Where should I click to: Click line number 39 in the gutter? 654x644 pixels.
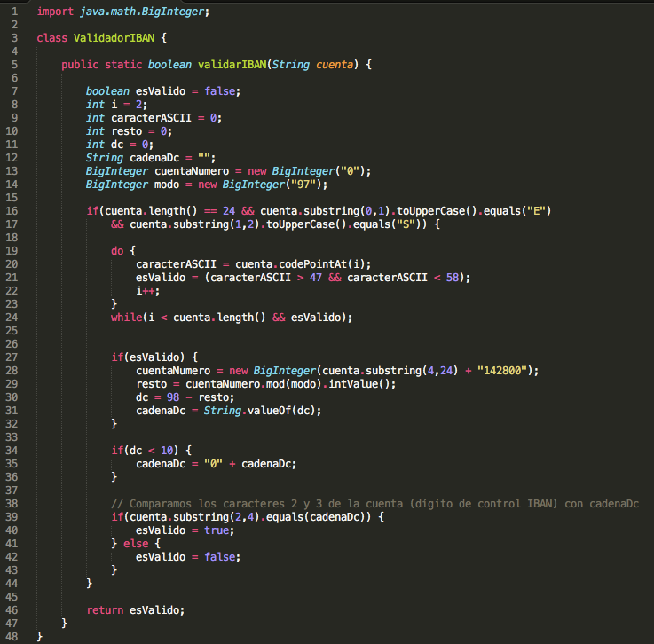[x=12, y=517]
